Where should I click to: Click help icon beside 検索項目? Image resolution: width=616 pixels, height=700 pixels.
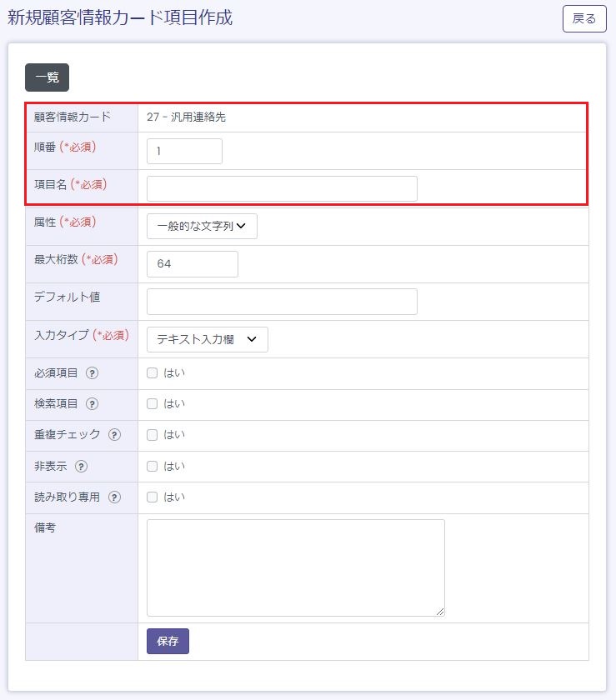point(93,404)
